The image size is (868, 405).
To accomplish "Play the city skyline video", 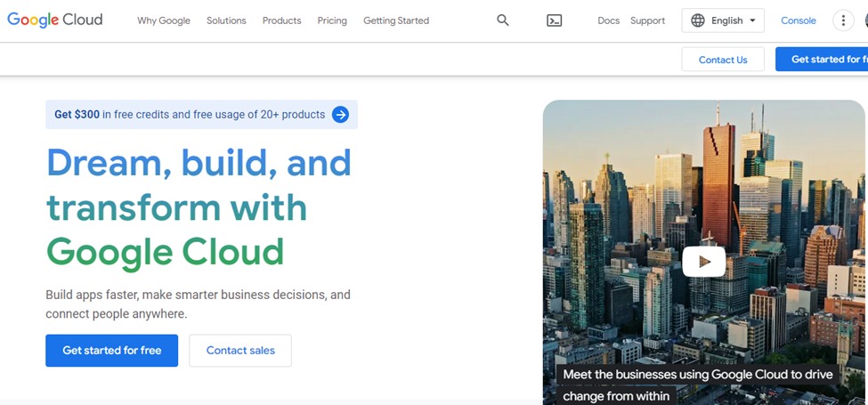I will [x=703, y=261].
